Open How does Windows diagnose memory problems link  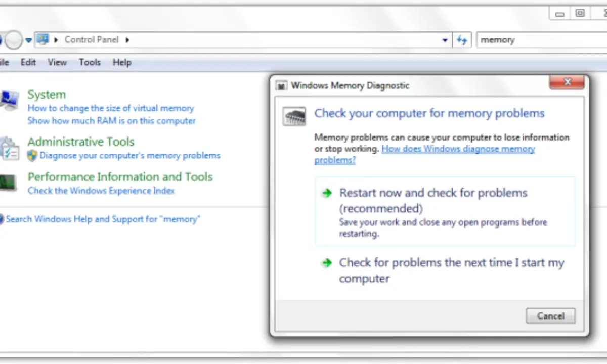(425, 154)
